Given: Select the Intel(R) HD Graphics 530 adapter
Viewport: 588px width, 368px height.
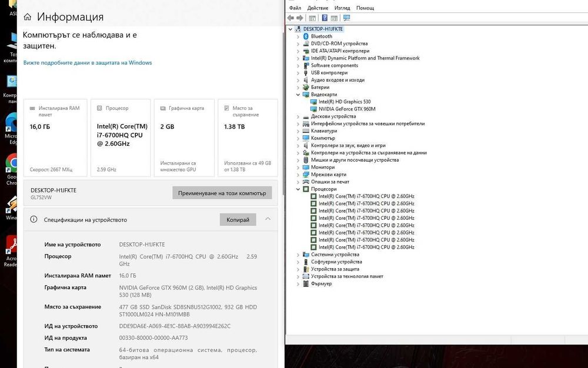Looking at the screenshot, I should point(344,102).
